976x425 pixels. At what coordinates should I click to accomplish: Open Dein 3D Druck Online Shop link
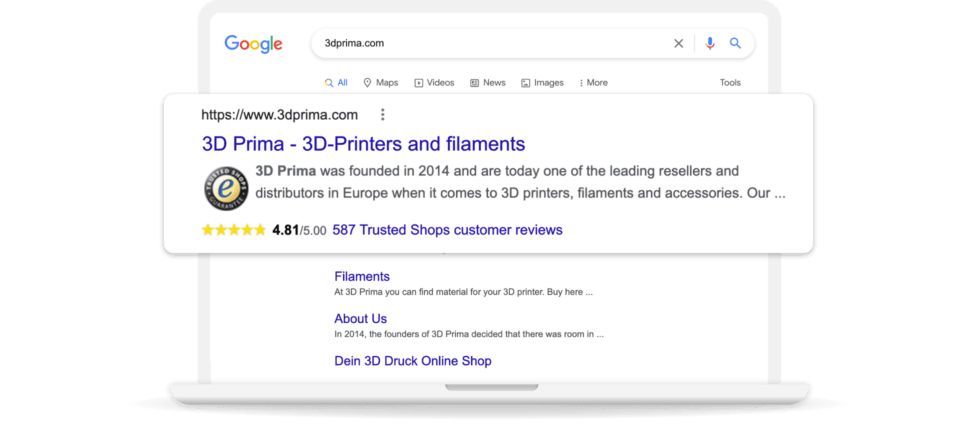tap(413, 361)
